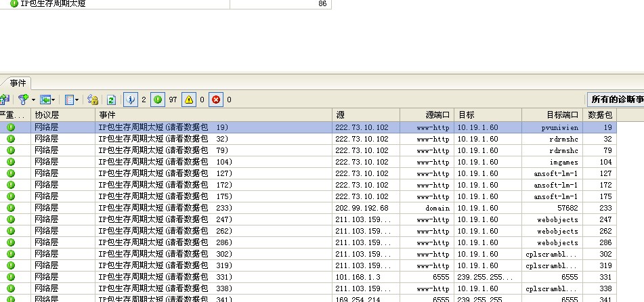Click target port imgames
Screen dimensions: 644x302
point(564,162)
